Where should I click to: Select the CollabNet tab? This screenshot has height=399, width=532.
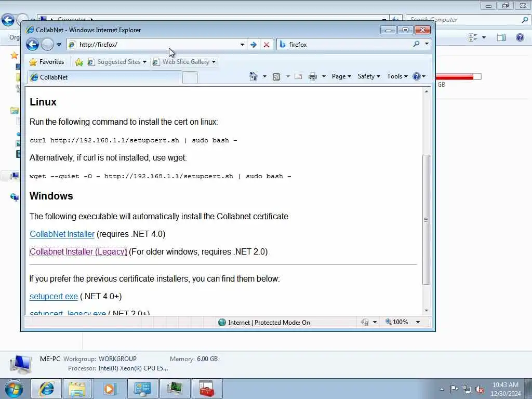coord(104,77)
